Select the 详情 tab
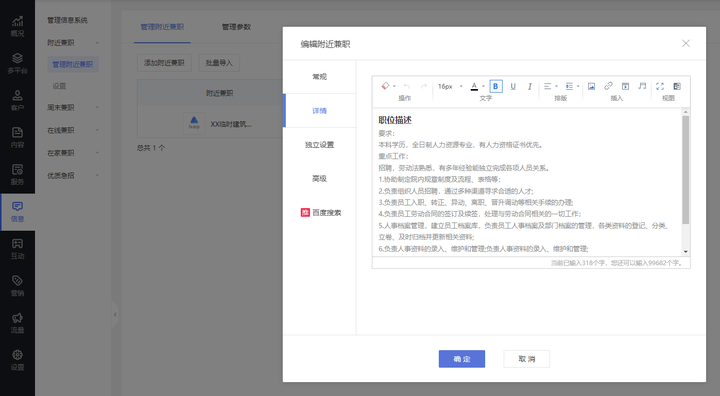This screenshot has width=720, height=396. point(320,111)
